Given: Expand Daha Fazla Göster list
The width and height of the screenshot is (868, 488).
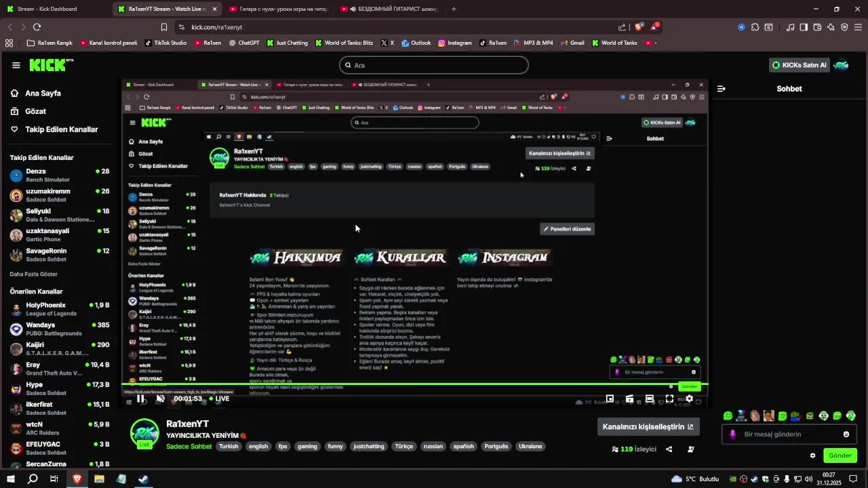Looking at the screenshot, I should click(33, 274).
